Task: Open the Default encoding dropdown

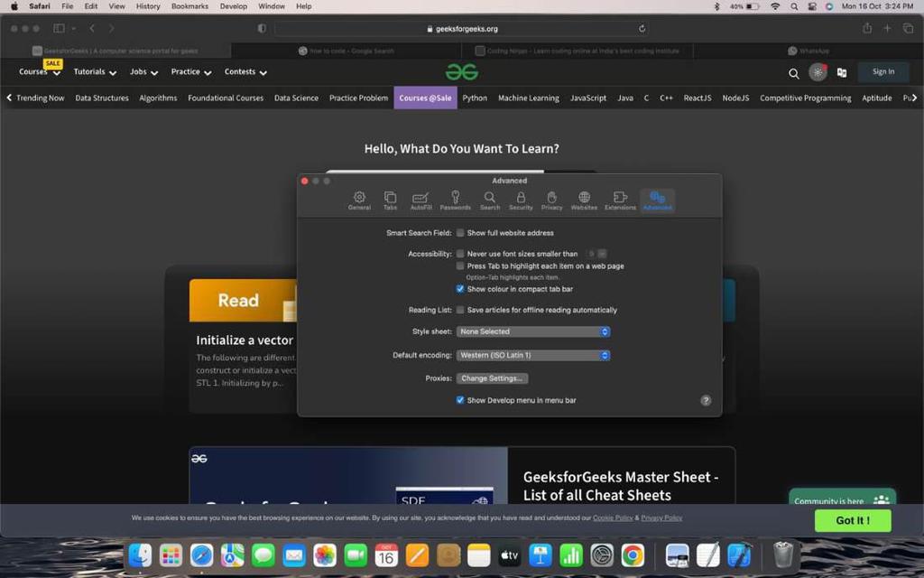Action: tap(532, 355)
